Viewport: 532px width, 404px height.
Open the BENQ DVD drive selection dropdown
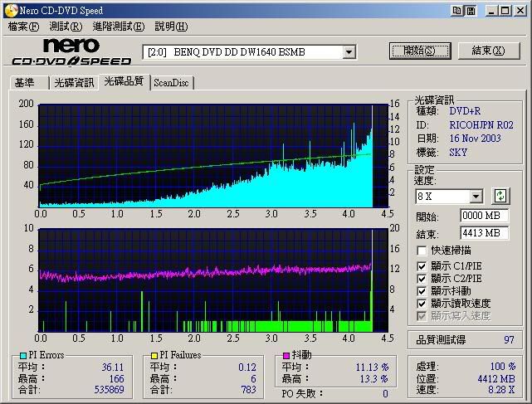click(349, 52)
